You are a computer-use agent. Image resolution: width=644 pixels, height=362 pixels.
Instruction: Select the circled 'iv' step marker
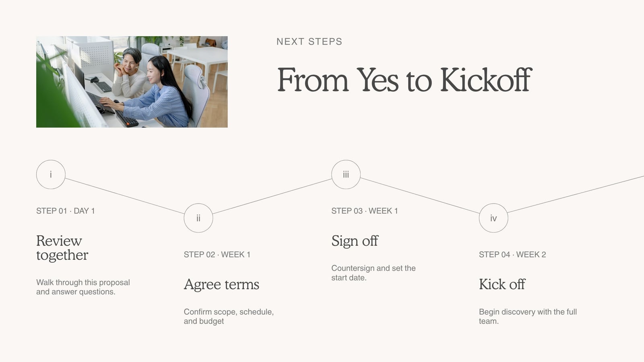[x=493, y=218]
